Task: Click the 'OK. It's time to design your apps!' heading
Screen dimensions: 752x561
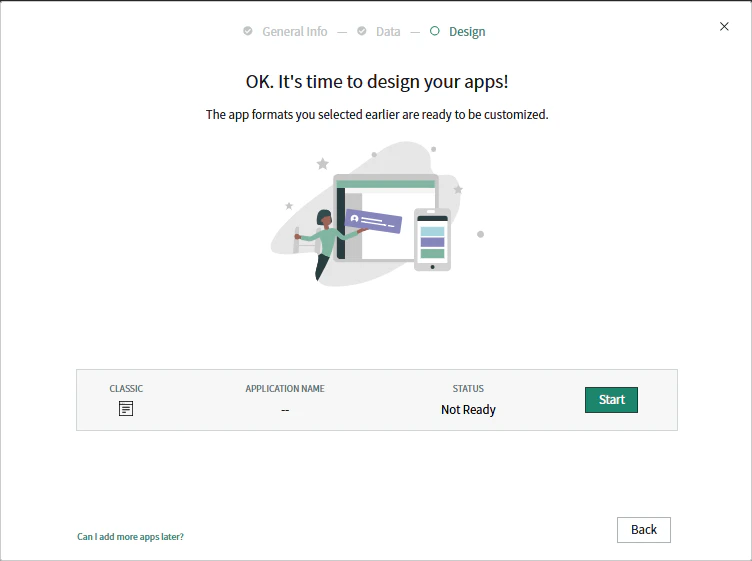Action: click(x=377, y=82)
